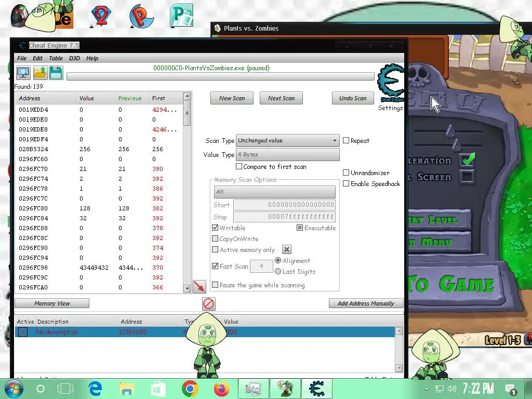Viewport: 532px width, 399px height.
Task: Select the Last Digits radio button
Action: (x=278, y=271)
